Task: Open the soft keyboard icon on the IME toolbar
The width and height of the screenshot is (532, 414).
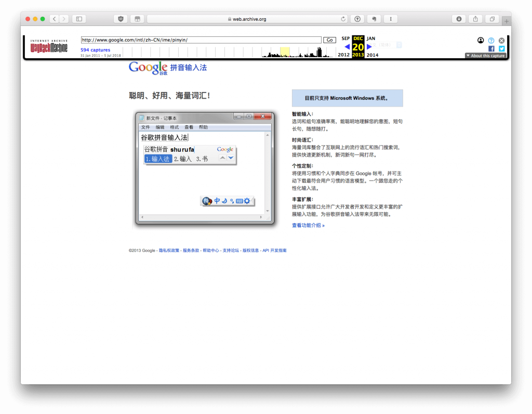Action: 240,201
